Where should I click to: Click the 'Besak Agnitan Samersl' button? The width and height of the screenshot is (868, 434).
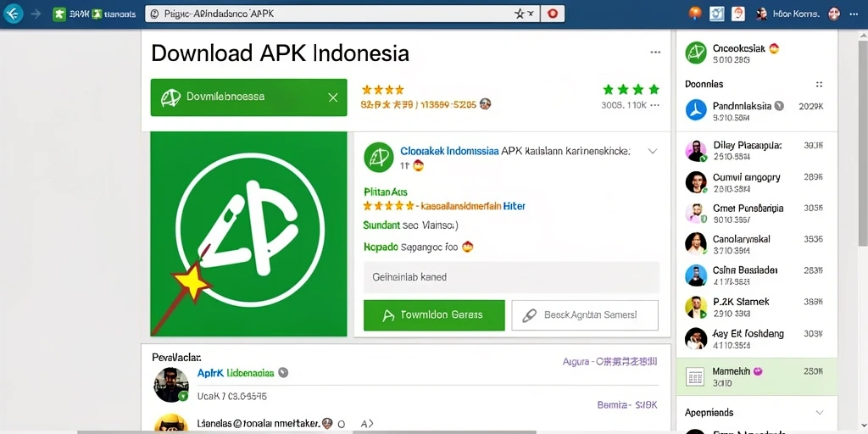585,315
